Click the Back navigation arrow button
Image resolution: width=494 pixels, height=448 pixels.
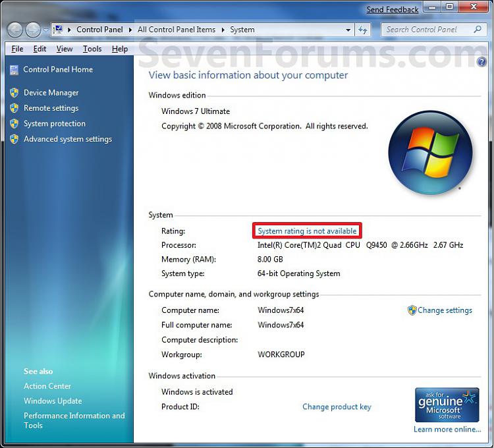(x=14, y=30)
